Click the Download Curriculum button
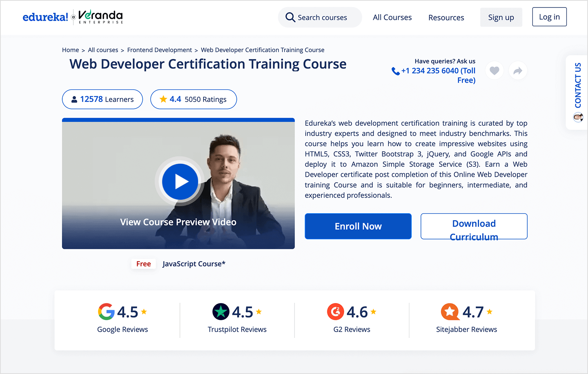Screen dimensions: 588x374 474,226
